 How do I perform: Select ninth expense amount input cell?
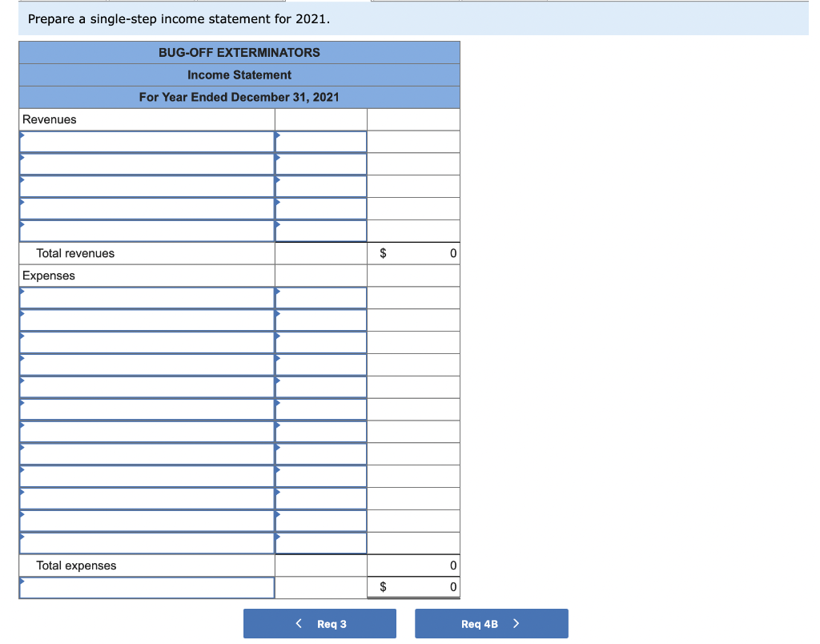coord(321,476)
